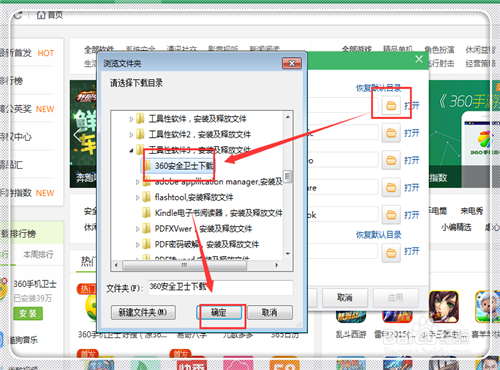Select the 角色扮演 game category

pyautogui.click(x=439, y=50)
